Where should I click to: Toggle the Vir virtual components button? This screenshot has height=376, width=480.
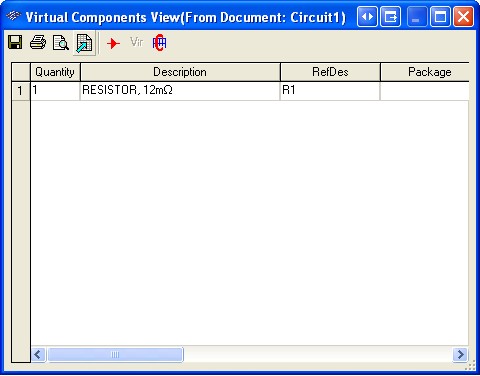pyautogui.click(x=136, y=42)
